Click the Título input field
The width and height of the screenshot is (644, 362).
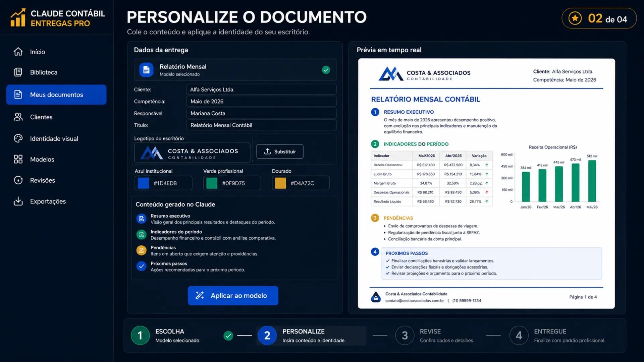point(261,125)
